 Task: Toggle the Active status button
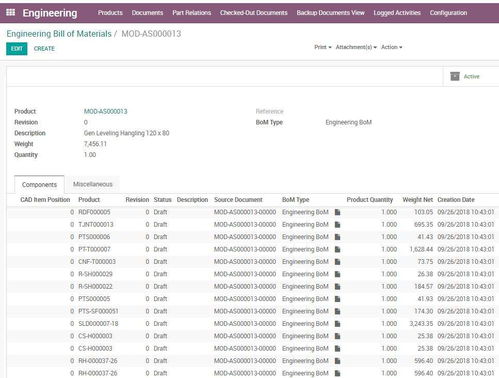click(471, 76)
